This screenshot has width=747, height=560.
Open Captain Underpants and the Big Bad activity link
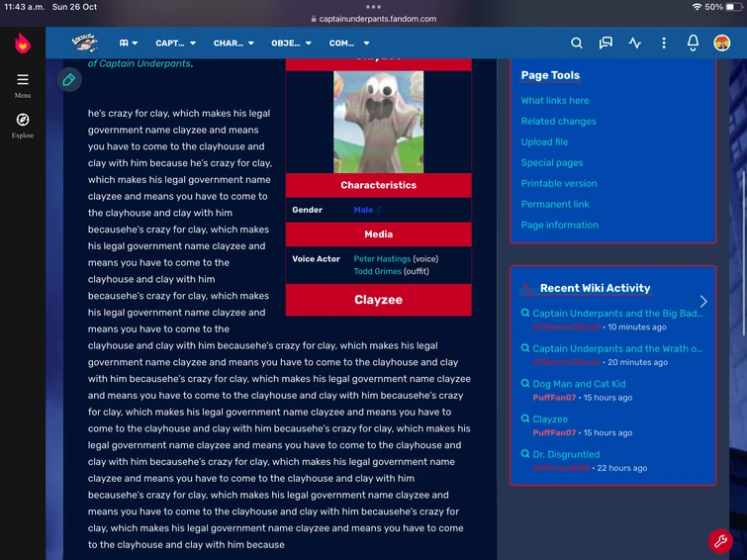point(617,313)
